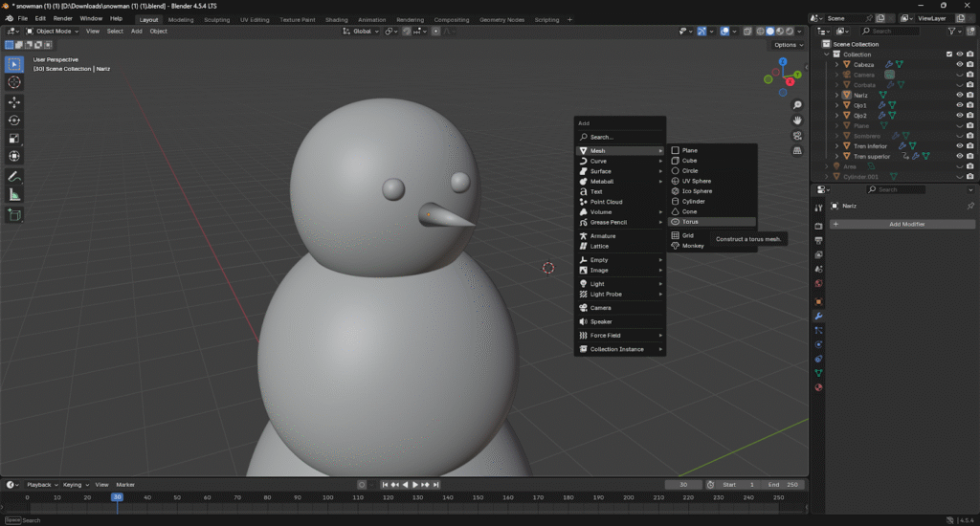The height and width of the screenshot is (526, 980).
Task: Select the Rotate tool in left toolbar
Action: click(x=14, y=120)
